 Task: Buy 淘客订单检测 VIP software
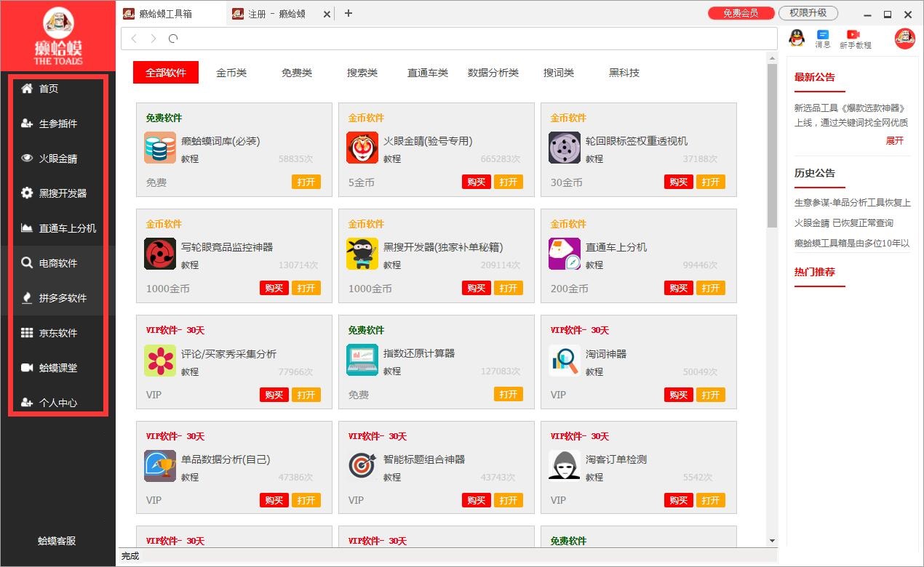click(679, 501)
